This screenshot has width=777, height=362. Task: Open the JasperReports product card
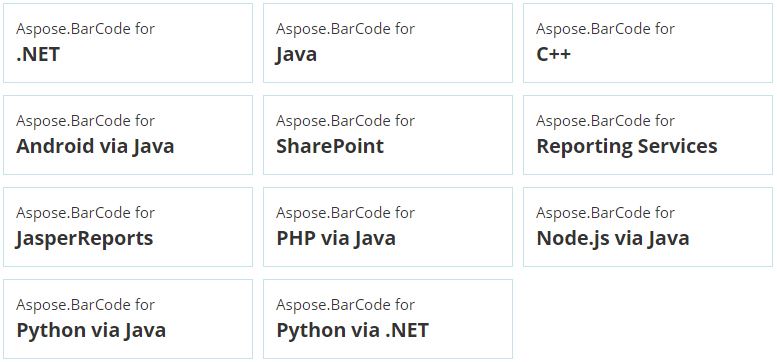[128, 227]
